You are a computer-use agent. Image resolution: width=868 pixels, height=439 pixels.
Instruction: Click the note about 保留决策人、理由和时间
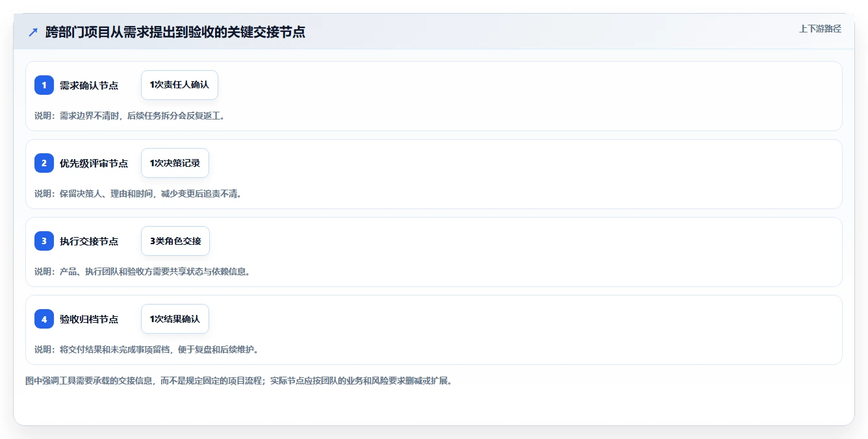(x=138, y=194)
